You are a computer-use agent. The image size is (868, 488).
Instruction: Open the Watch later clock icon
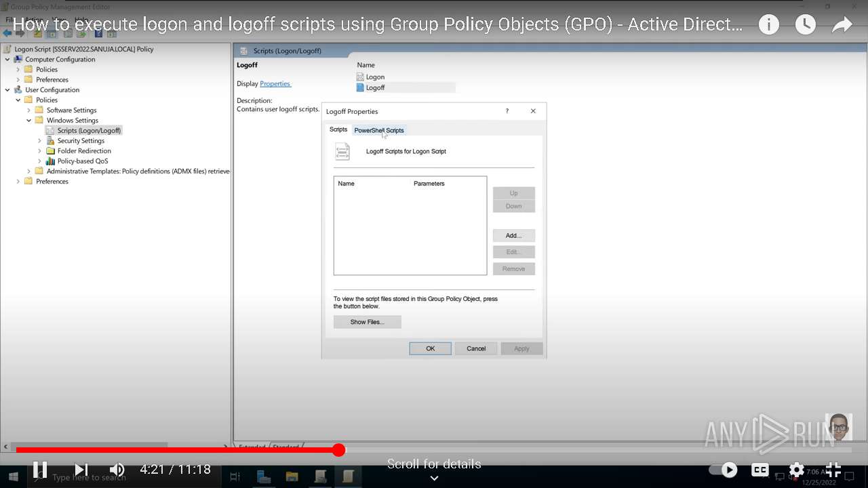(805, 25)
